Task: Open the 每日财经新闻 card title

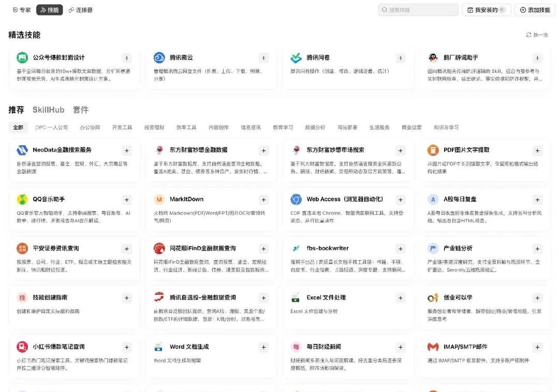Action: (x=323, y=346)
